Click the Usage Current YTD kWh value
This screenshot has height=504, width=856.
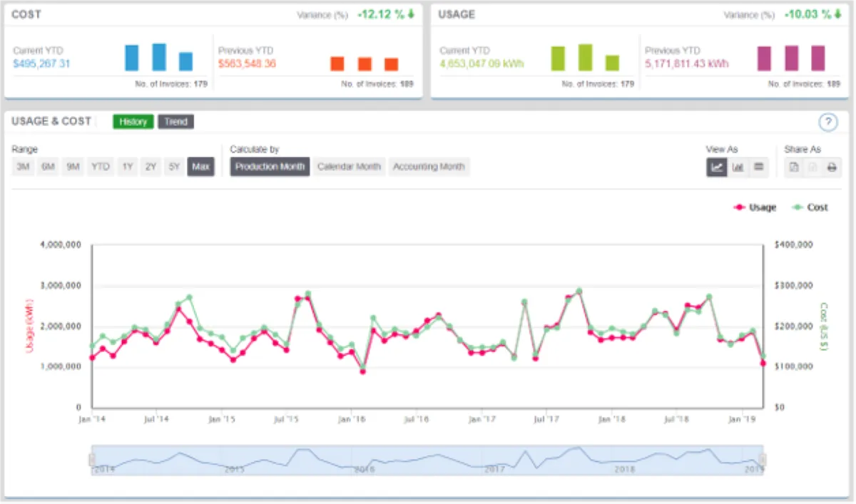point(481,64)
